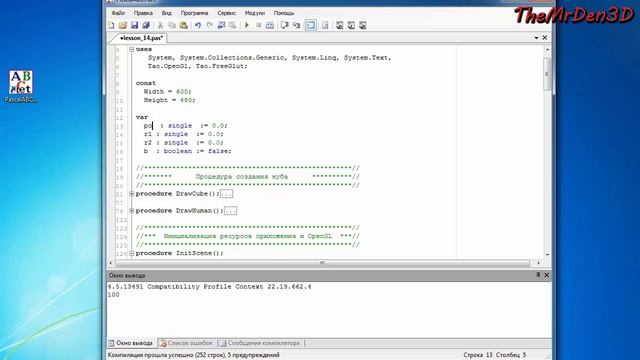Click the 'Tao.OpenGl, Tao.FreeGlut' line
Screen dimensions: 640x360
tap(198, 66)
